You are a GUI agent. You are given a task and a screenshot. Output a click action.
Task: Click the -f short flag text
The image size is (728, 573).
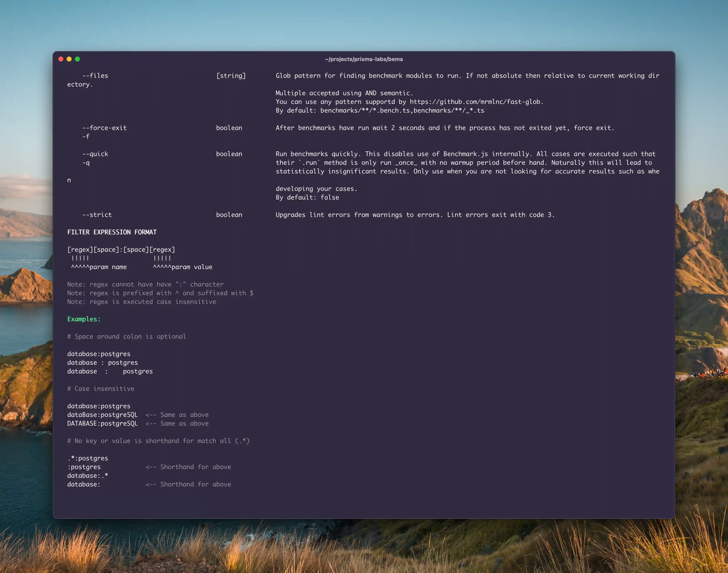[86, 137]
